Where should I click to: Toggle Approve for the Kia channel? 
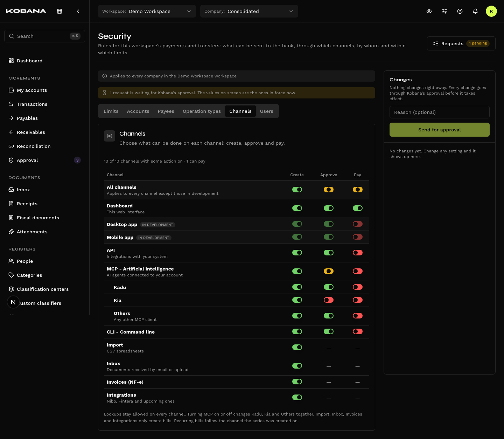pyautogui.click(x=329, y=300)
